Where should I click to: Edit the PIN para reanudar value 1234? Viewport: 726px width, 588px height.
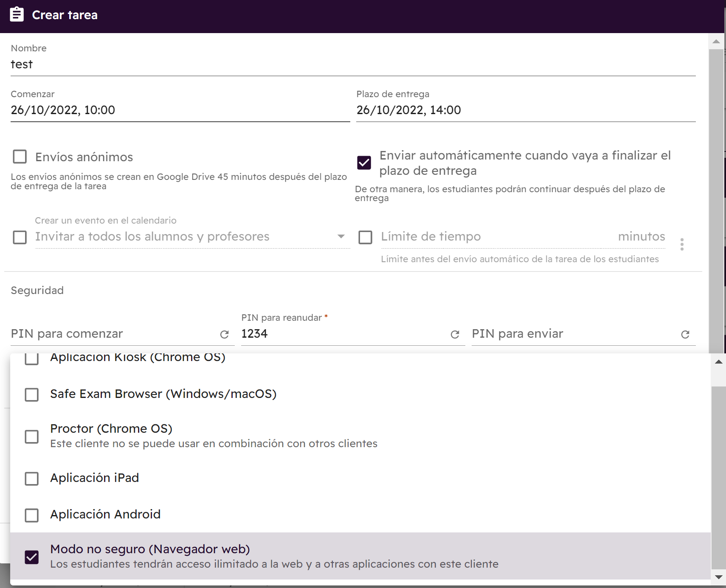tap(344, 334)
